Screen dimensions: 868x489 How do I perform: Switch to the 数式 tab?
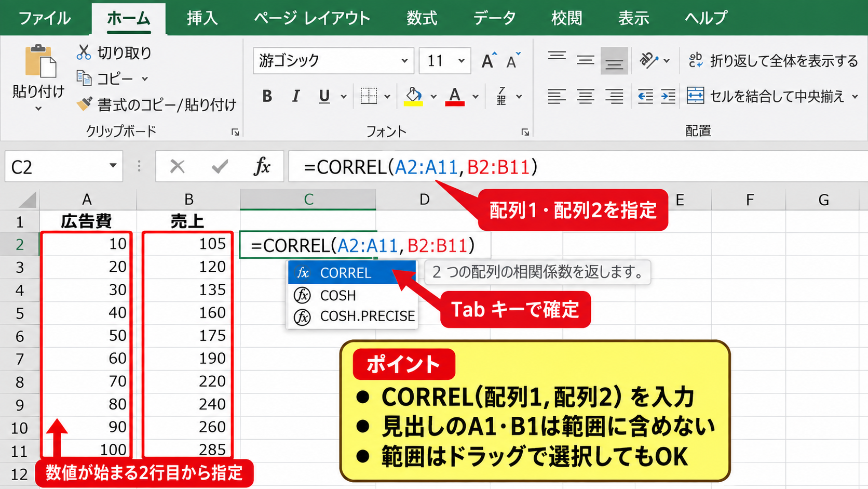click(x=422, y=18)
